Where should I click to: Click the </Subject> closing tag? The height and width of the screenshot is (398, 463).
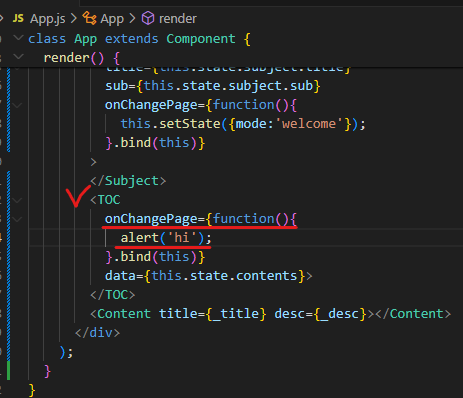click(x=128, y=181)
